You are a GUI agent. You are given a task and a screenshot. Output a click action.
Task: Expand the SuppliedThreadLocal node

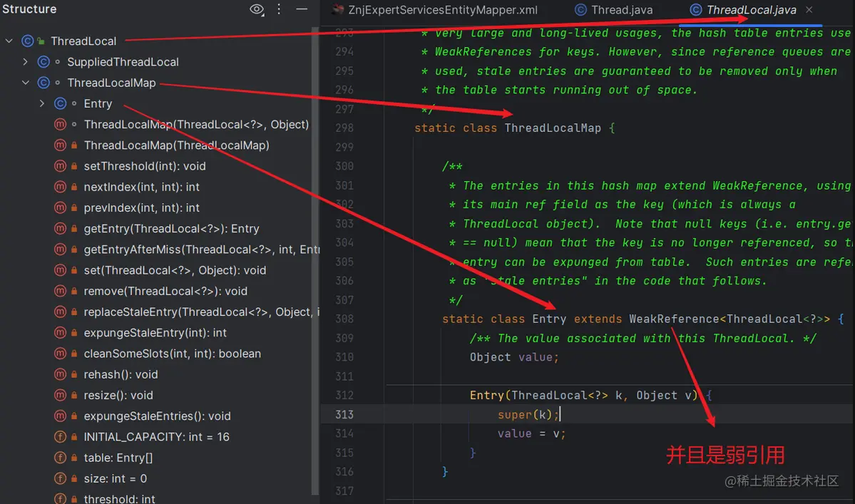[x=25, y=61]
